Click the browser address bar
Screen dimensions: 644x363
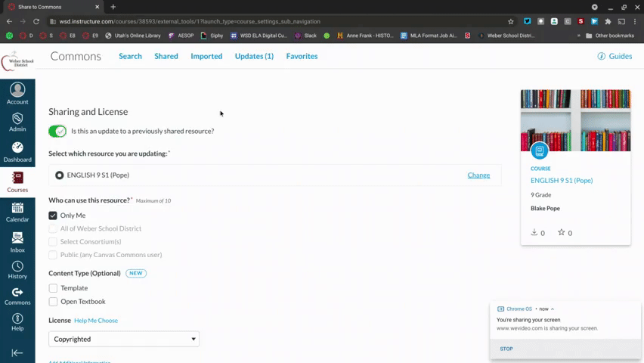(275, 21)
